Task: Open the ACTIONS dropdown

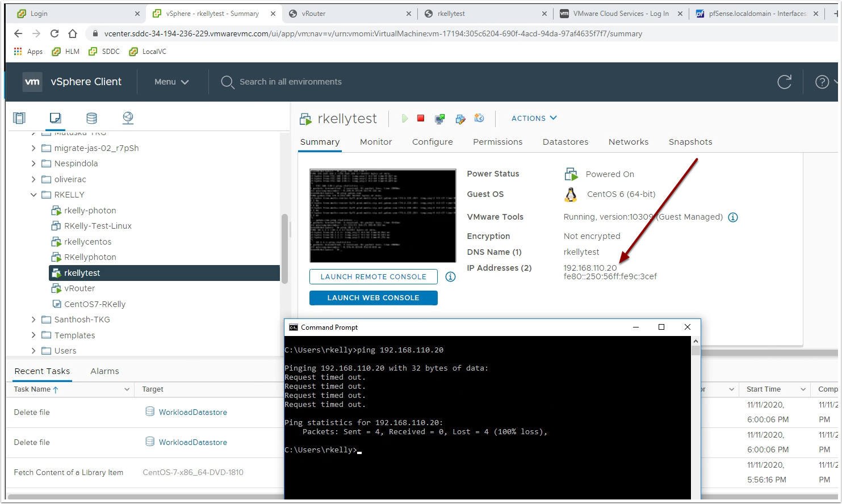Action: 534,118
